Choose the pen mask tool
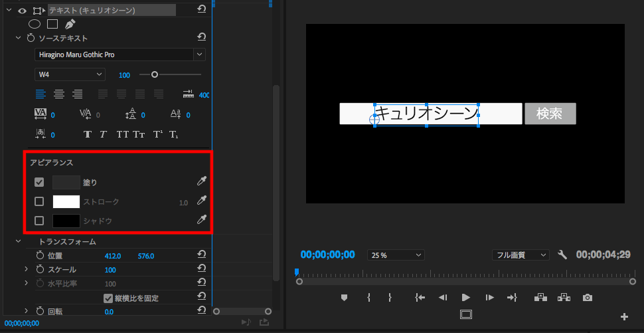This screenshot has height=333, width=644. pyautogui.click(x=70, y=24)
